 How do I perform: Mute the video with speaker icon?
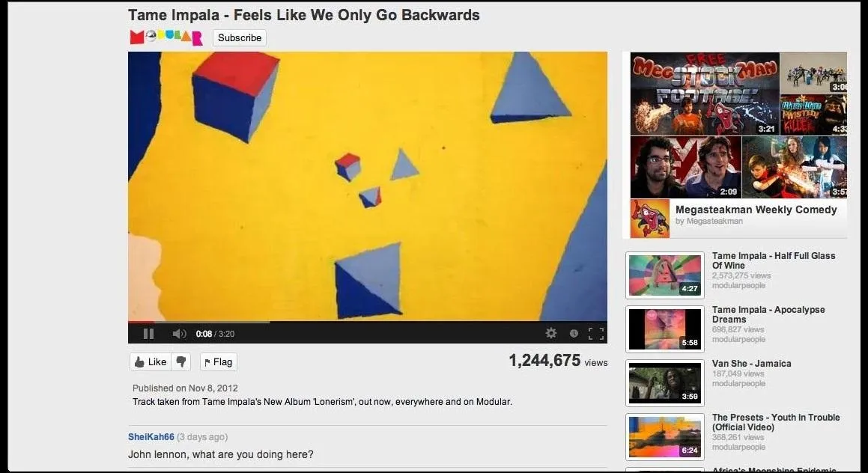(x=179, y=334)
